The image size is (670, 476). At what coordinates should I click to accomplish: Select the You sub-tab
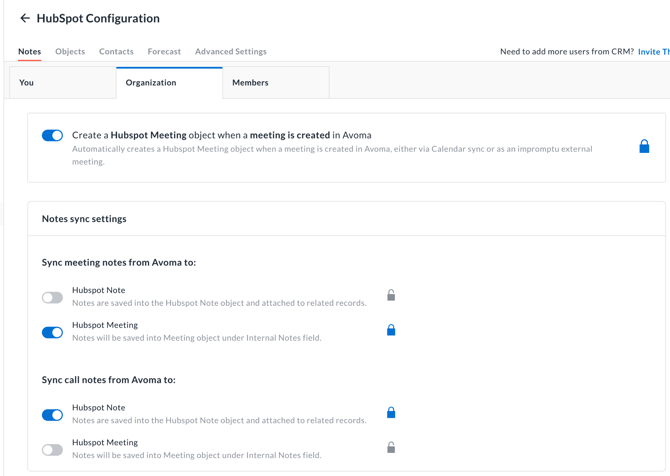(62, 83)
